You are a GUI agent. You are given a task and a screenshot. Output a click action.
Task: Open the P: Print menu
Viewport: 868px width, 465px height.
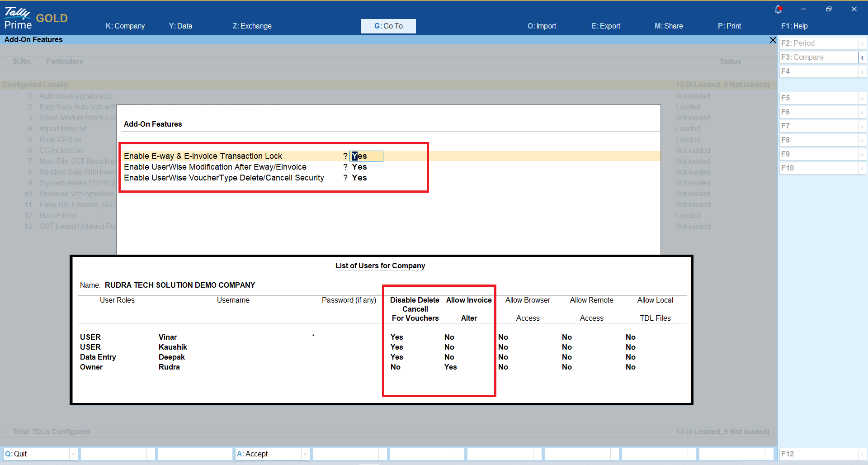(x=729, y=26)
